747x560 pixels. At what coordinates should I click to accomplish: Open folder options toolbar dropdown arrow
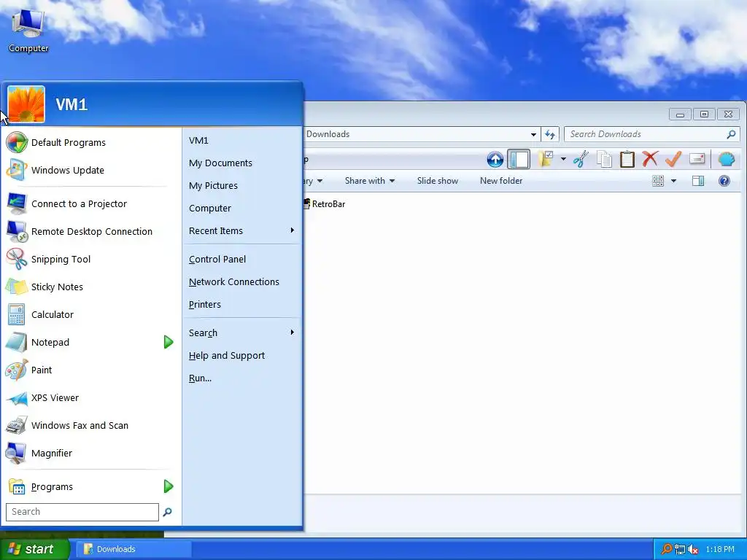[563, 159]
